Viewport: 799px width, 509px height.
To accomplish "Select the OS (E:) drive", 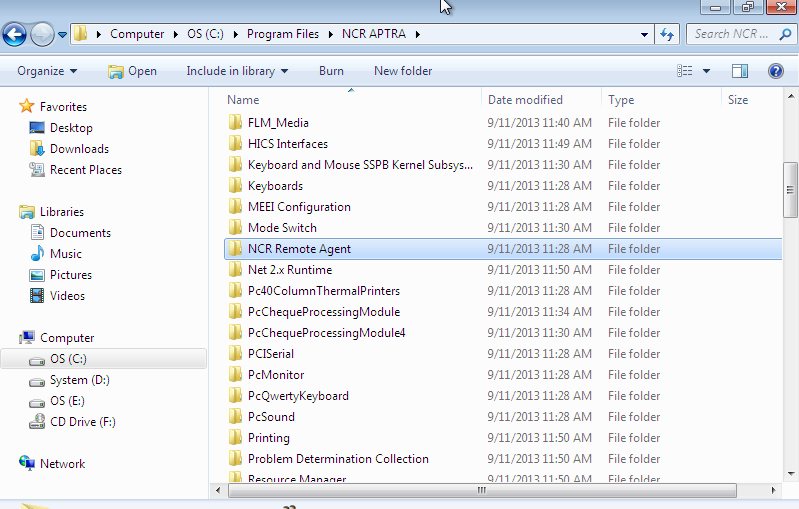I will [x=67, y=401].
